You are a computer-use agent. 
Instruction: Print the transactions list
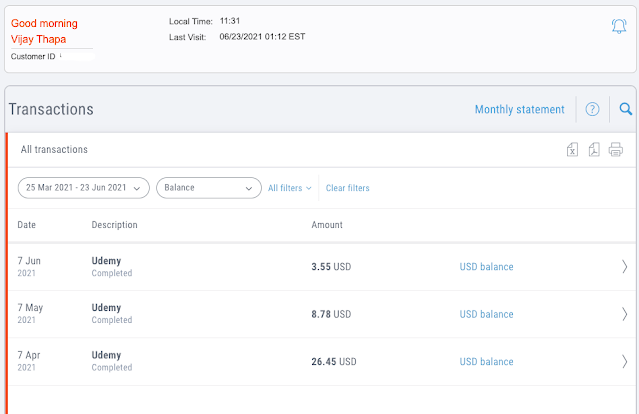tap(616, 150)
